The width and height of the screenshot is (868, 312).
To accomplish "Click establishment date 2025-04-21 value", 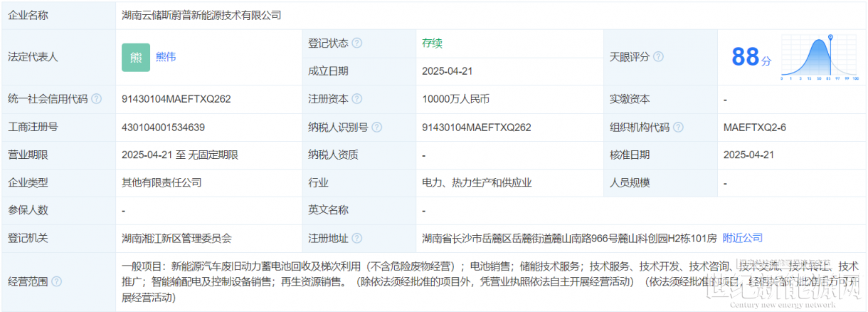I will click(x=448, y=71).
